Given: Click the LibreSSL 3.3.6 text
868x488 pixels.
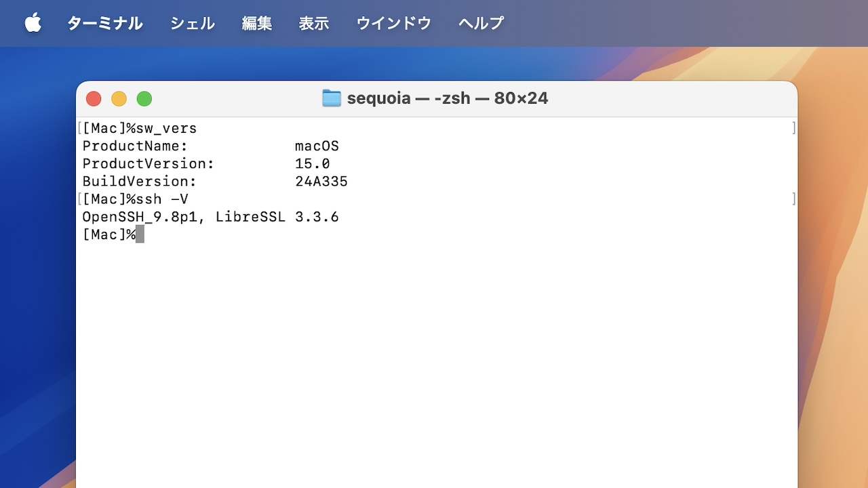Looking at the screenshot, I should coord(277,217).
